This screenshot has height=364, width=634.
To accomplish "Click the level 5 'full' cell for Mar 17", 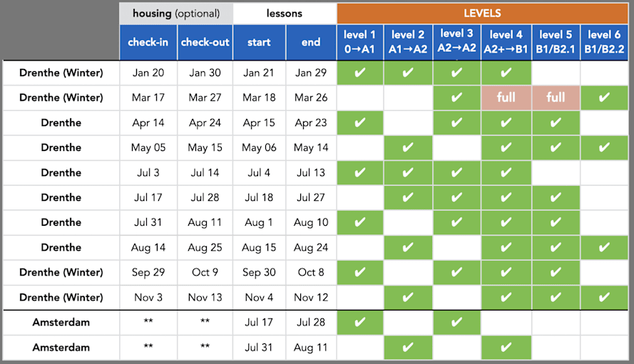I will [x=556, y=98].
